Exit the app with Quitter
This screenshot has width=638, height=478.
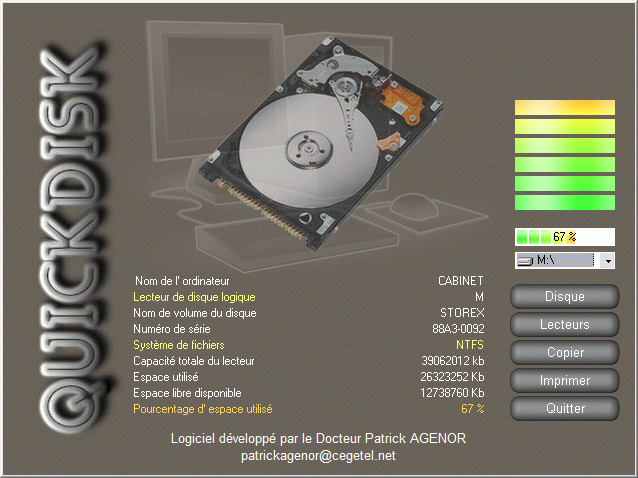[x=565, y=408]
